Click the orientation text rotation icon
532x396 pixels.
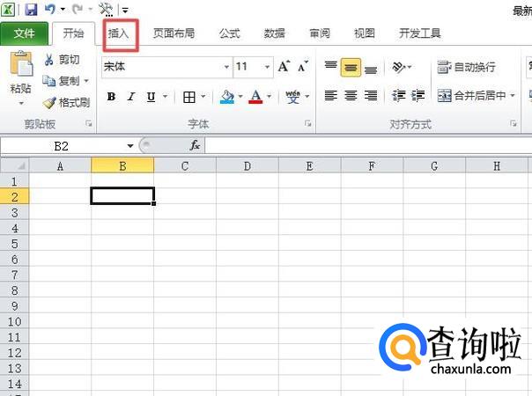(399, 67)
